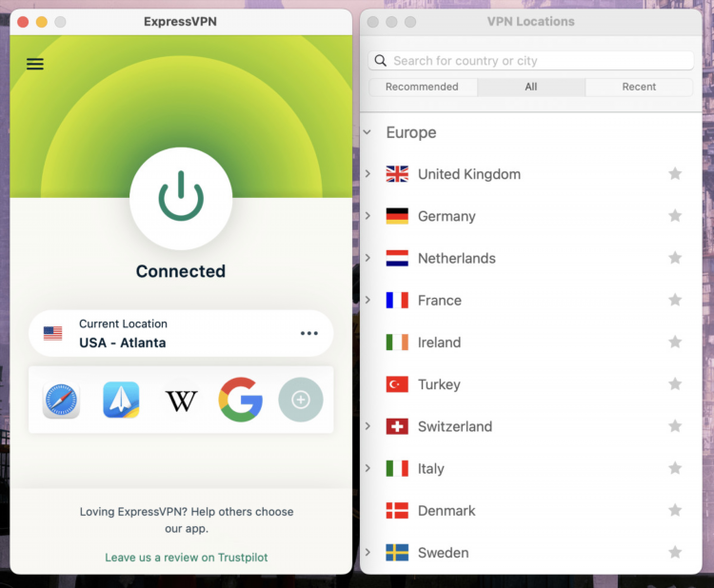The width and height of the screenshot is (714, 588).
Task: Mark Turkey as favorite
Action: click(x=675, y=383)
